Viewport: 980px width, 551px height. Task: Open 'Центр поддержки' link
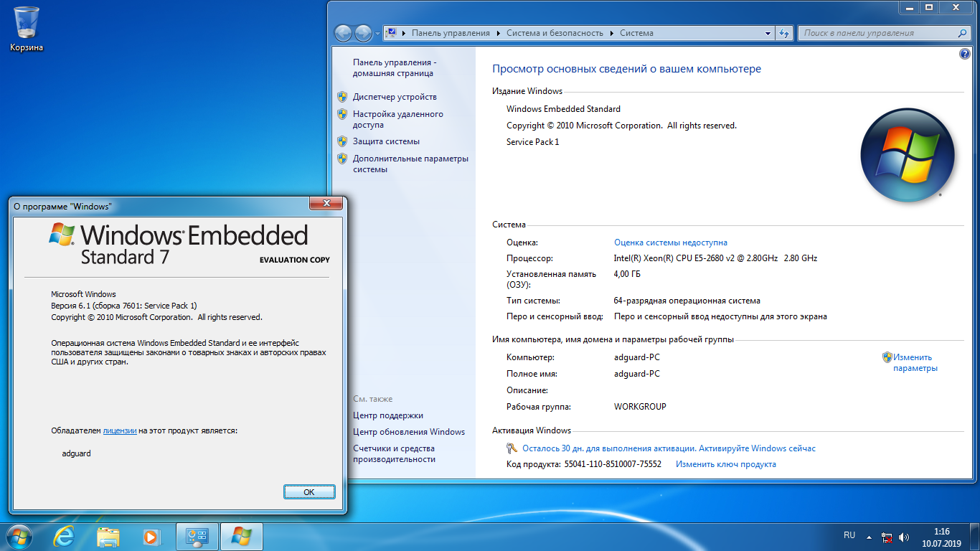click(388, 415)
